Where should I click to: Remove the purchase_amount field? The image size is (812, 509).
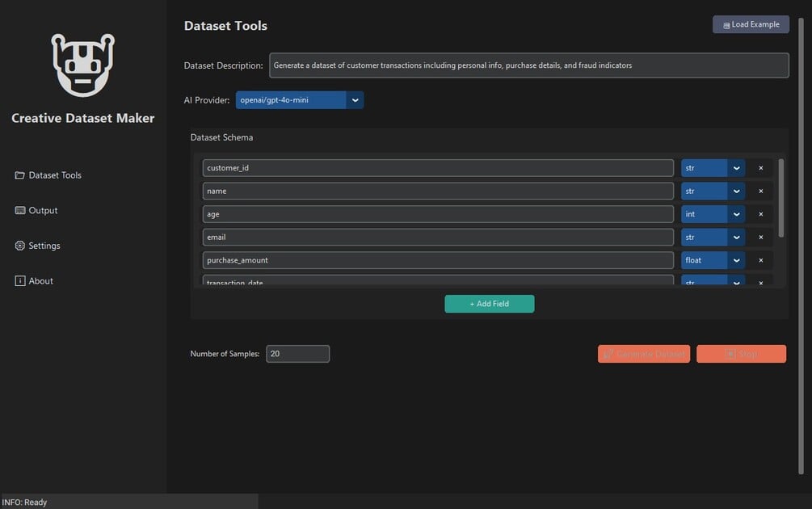[x=761, y=260]
